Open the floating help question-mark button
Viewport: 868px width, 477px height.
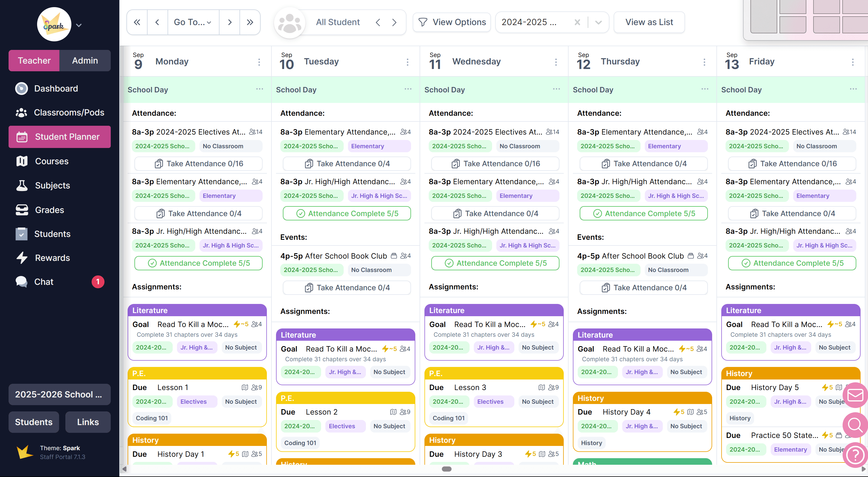pyautogui.click(x=855, y=455)
